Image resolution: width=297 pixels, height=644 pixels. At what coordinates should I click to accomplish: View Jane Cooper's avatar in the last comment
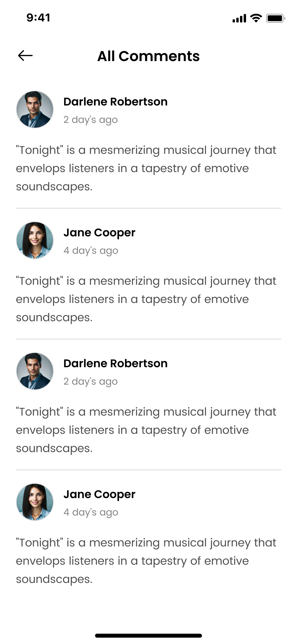point(35,502)
